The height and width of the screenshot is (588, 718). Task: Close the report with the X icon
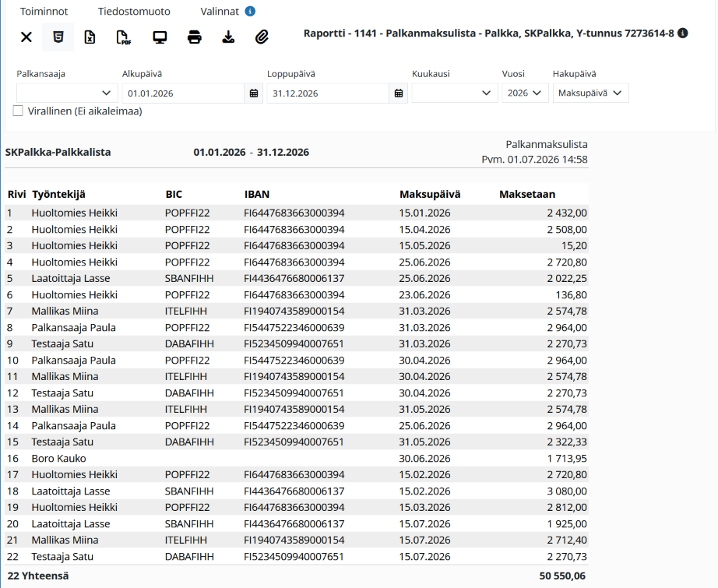(26, 37)
